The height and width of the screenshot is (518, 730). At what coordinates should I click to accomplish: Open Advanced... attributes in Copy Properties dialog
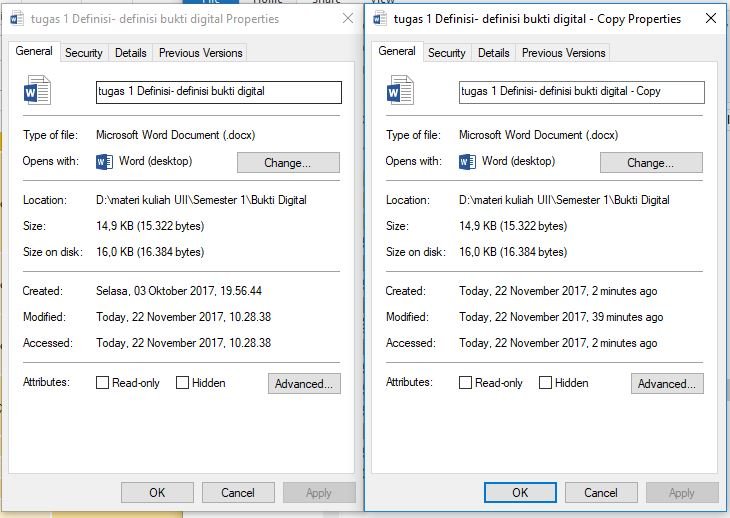(667, 384)
